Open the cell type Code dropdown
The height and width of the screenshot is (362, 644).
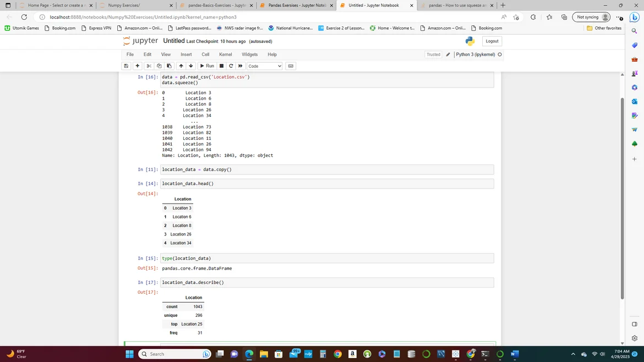click(264, 66)
